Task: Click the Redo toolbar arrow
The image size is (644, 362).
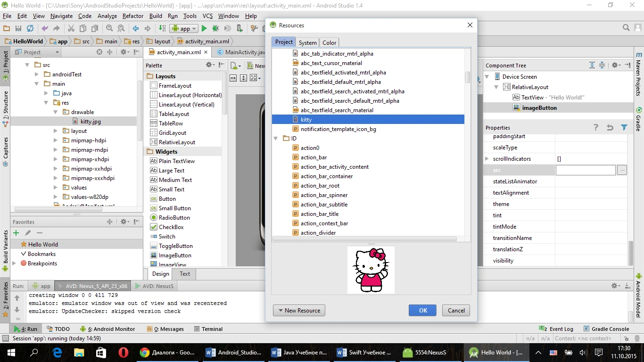Action: pyautogui.click(x=57, y=29)
